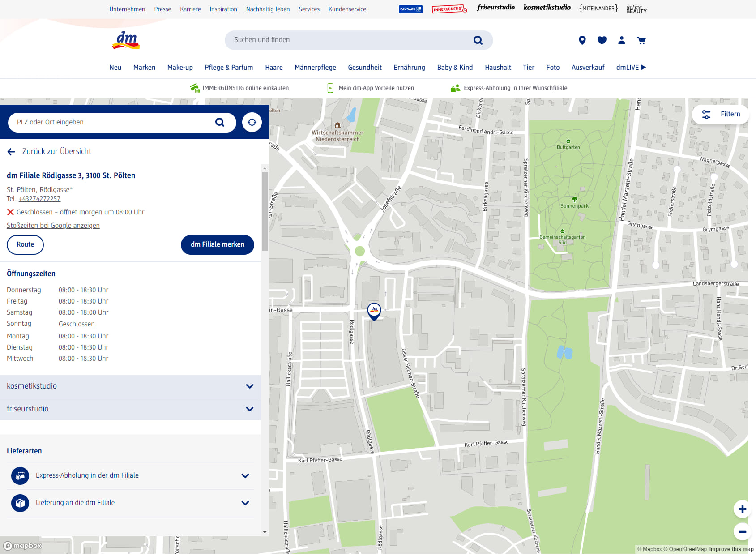Click the Mein dm-App phone icon
The image size is (756, 556).
tap(330, 88)
